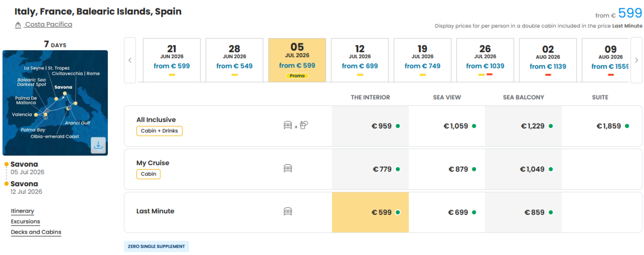644x255 pixels.
Task: Open the Decks and Cabins link
Action: point(36,232)
